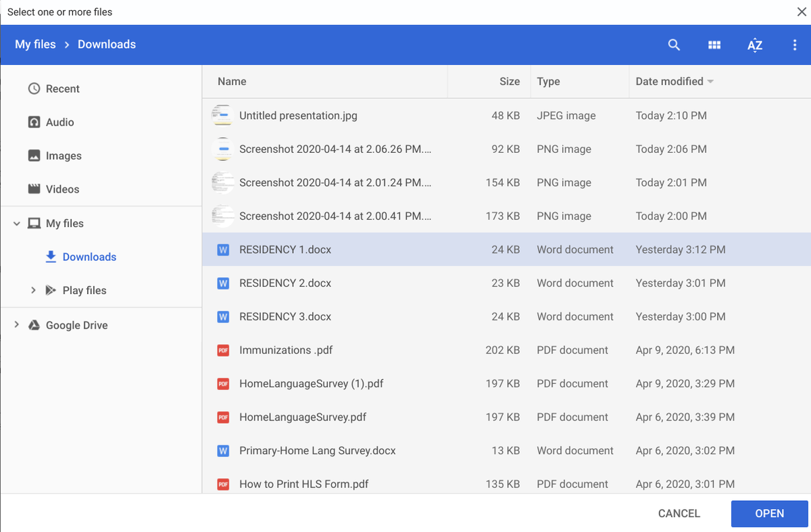Collapse the My files tree
811x532 pixels.
pyautogui.click(x=17, y=223)
